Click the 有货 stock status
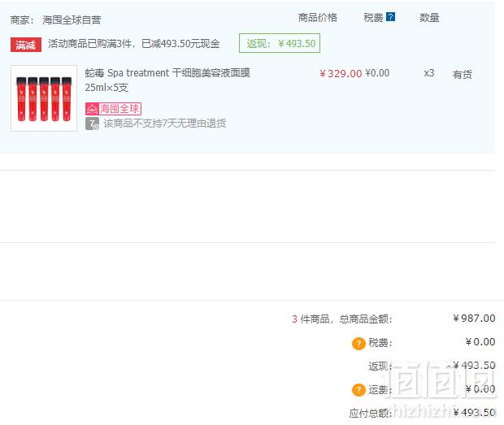Viewport: 504px width, 425px height. click(x=462, y=75)
